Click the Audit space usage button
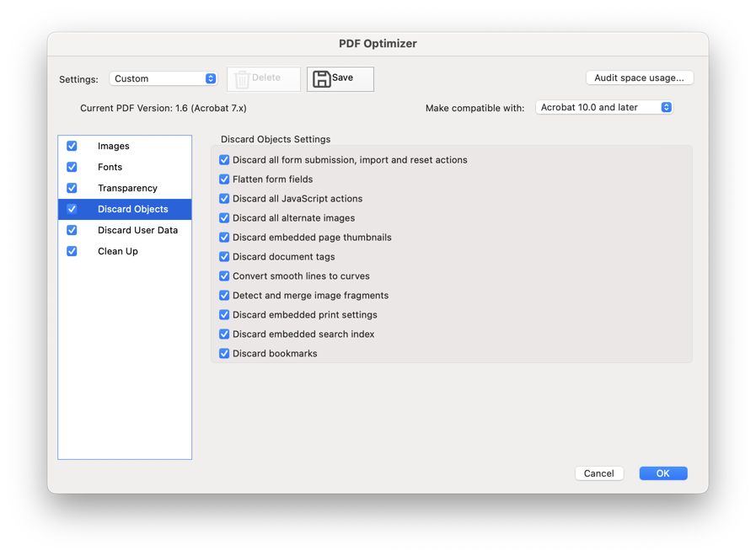756x556 pixels. (x=640, y=78)
